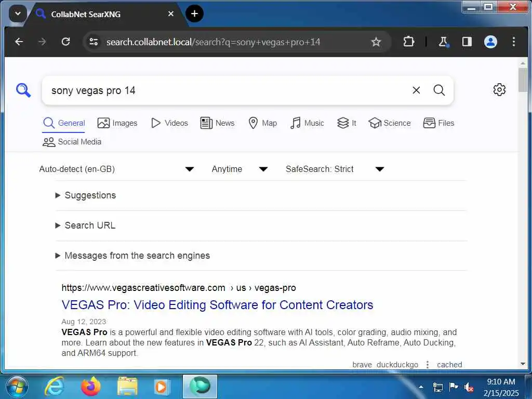Open the Anytime time range dropdown
532x399 pixels.
coord(240,169)
